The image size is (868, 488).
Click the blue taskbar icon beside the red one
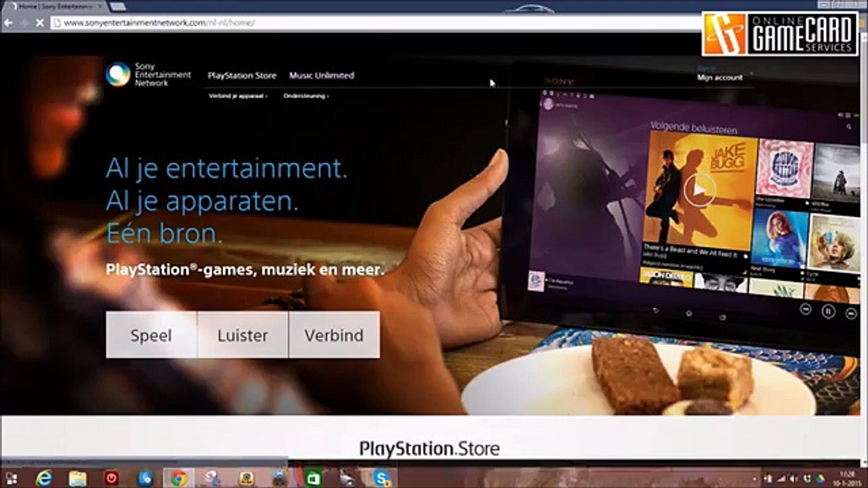click(145, 479)
